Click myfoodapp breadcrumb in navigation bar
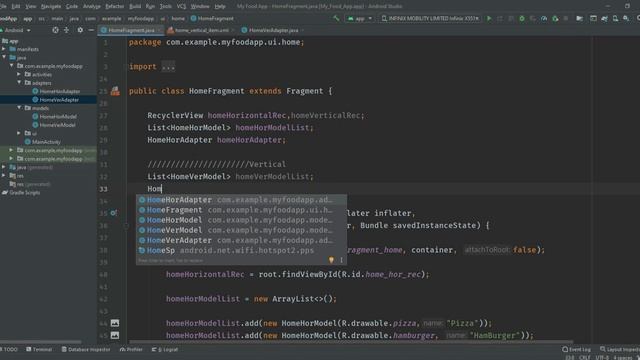The width and height of the screenshot is (640, 360). coord(140,18)
